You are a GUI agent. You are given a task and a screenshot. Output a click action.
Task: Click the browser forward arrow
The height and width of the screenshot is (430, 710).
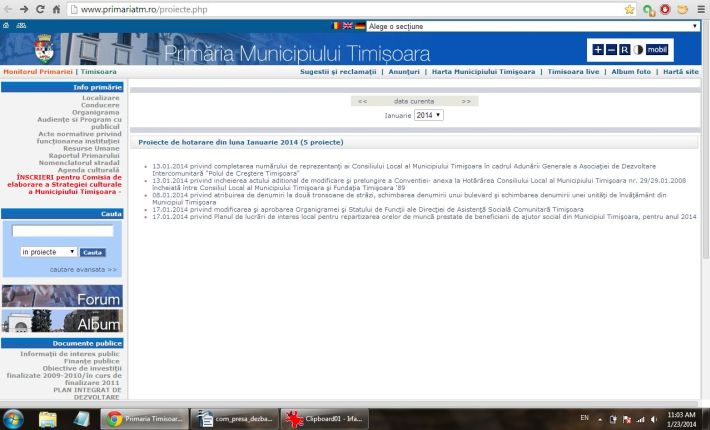point(24,9)
